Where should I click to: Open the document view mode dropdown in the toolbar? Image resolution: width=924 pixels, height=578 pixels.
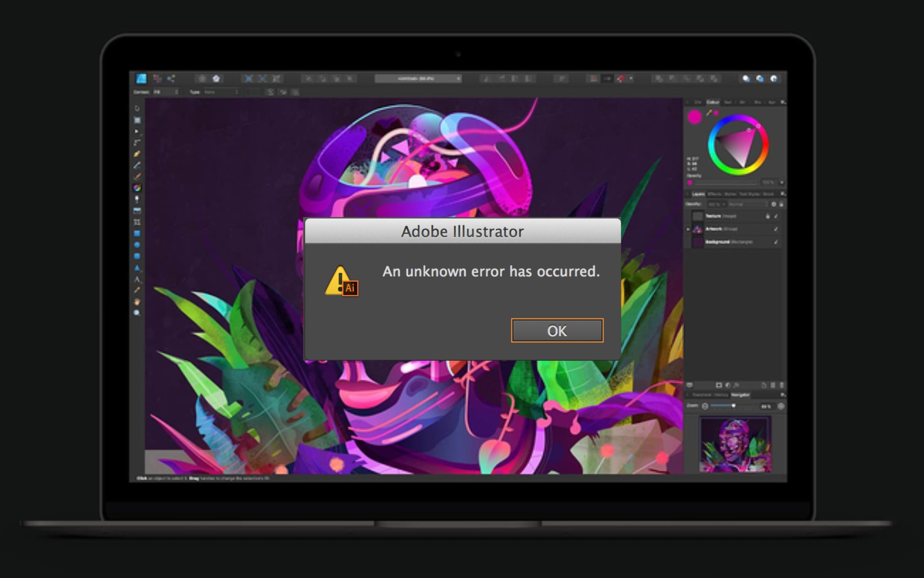(418, 79)
